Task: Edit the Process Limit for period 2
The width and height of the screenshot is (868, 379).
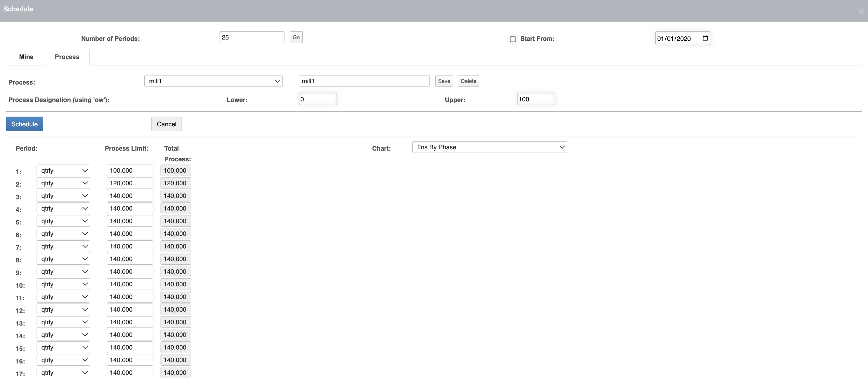Action: [x=129, y=183]
